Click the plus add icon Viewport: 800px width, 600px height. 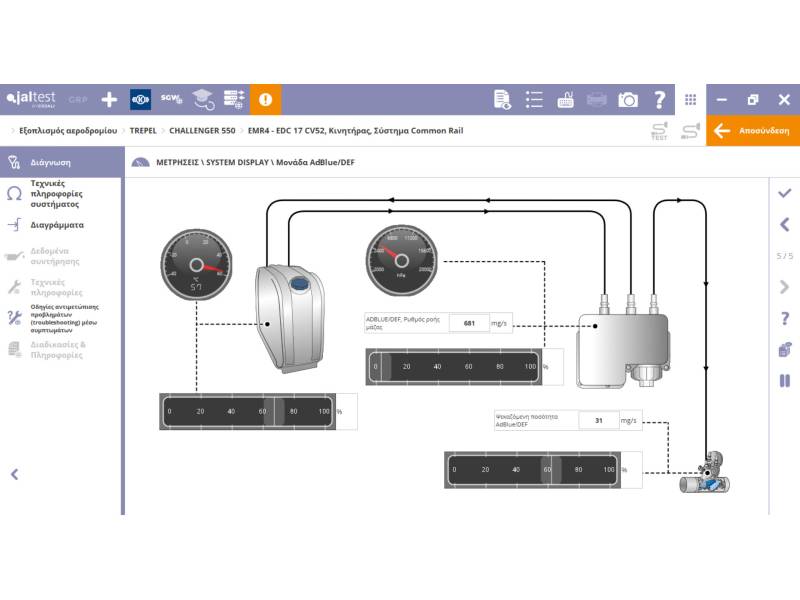click(x=109, y=99)
